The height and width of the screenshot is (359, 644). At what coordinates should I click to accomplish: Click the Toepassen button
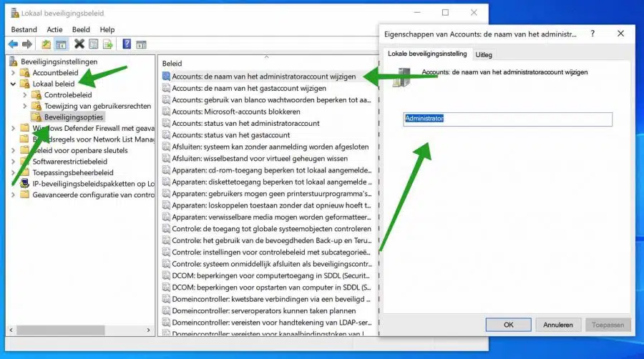(608, 325)
